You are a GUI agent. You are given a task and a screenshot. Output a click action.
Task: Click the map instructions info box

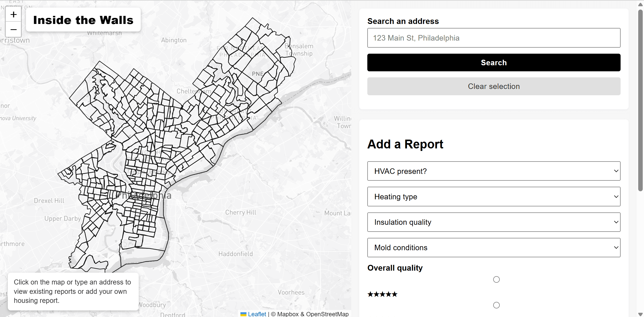73,291
